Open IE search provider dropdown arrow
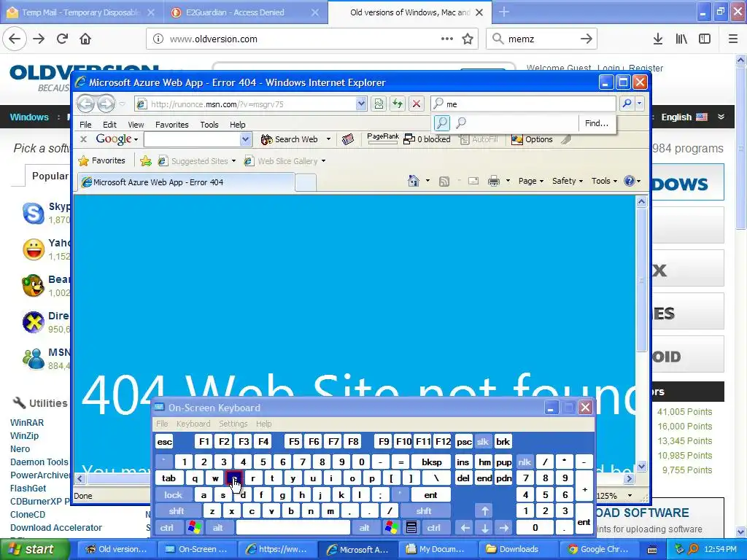 click(x=639, y=104)
